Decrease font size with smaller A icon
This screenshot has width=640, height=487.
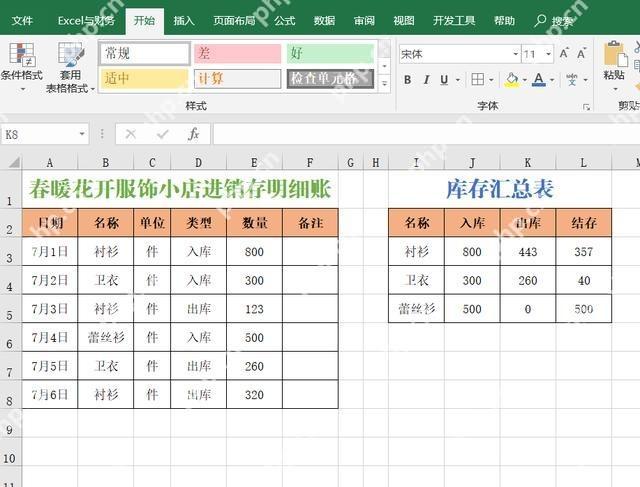[581, 53]
